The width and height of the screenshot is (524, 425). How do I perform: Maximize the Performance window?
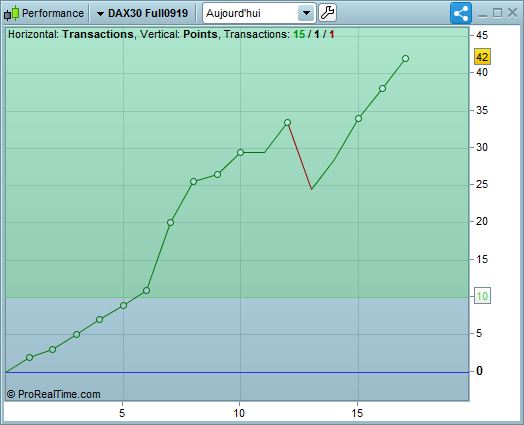pyautogui.click(x=498, y=13)
